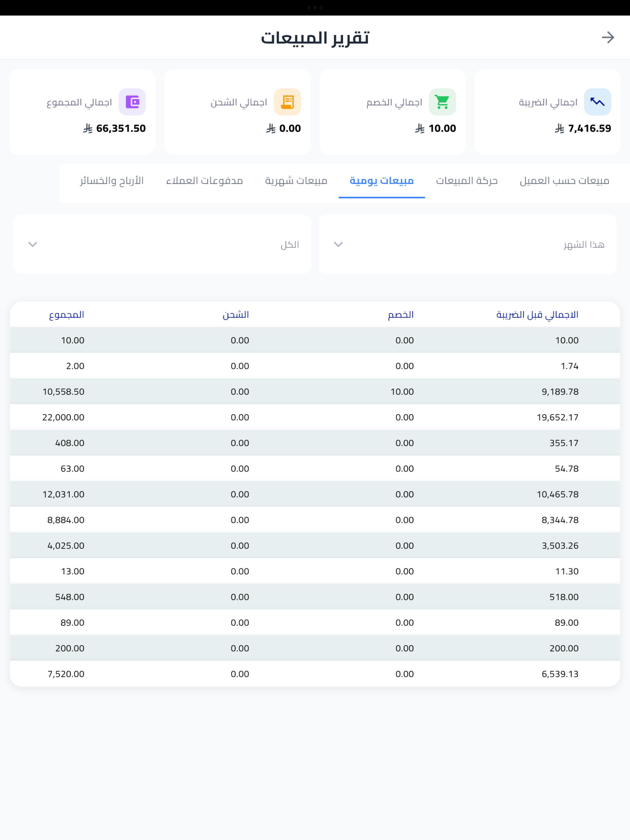This screenshot has height=840, width=630.
Task: Switch to the مبيعات حسب العميل tab
Action: [x=564, y=181]
